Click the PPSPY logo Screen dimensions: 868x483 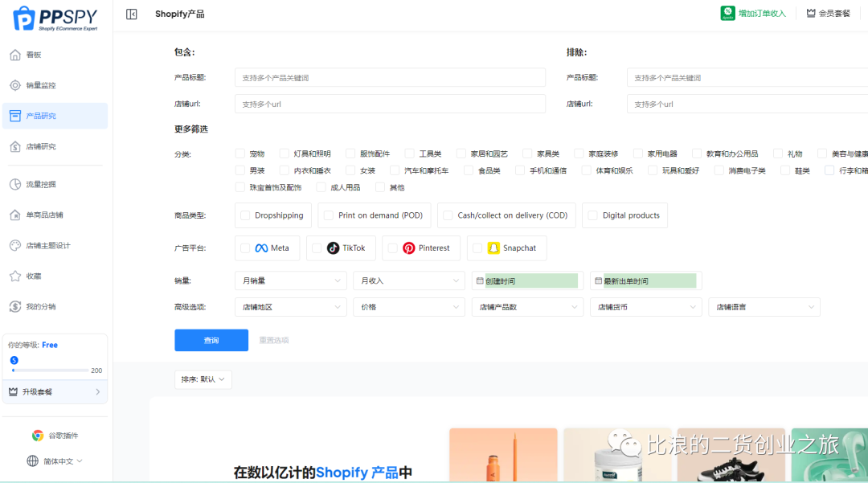coord(55,18)
